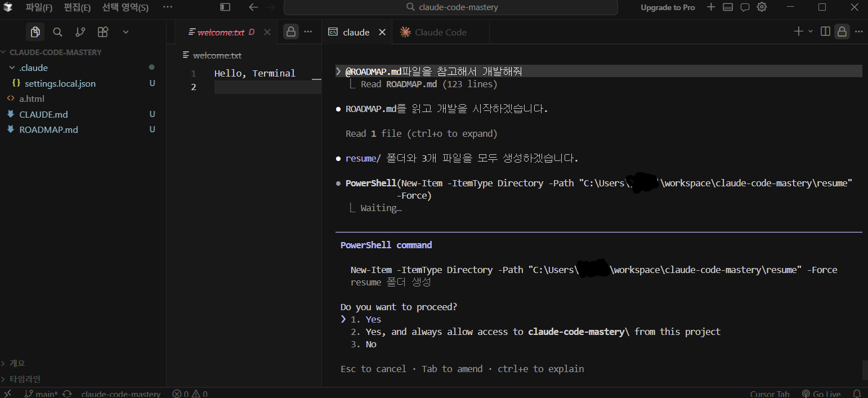The height and width of the screenshot is (398, 868).
Task: Close the claude terminal tab
Action: coord(382,32)
